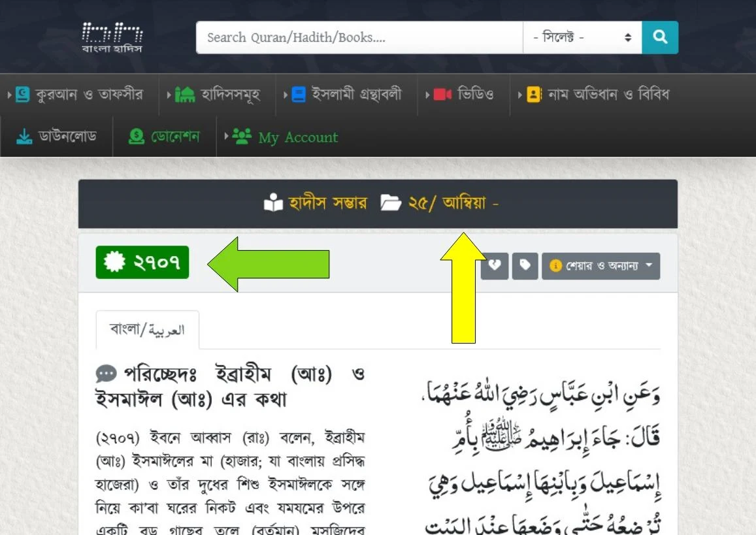Click the comment bubble icon near পরিচ্ছেদ
The width and height of the screenshot is (756, 535).
tap(106, 374)
